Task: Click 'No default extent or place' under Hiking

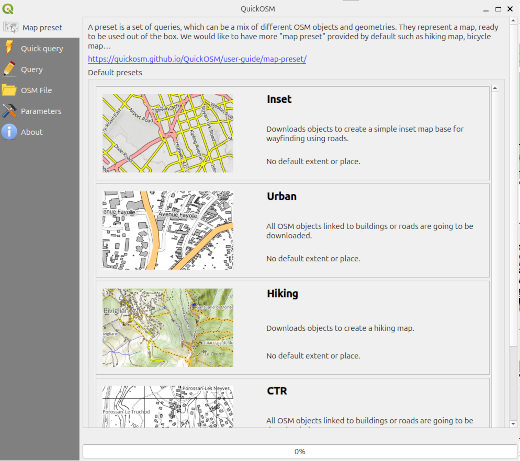Action: click(313, 356)
